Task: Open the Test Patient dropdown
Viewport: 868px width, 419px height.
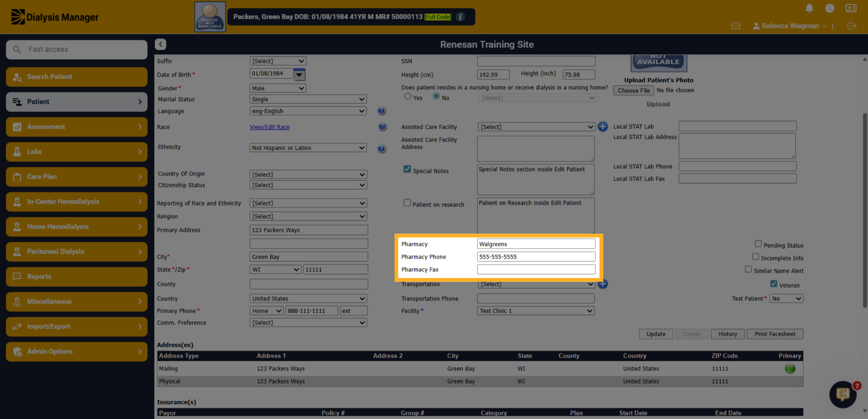Action: point(786,299)
